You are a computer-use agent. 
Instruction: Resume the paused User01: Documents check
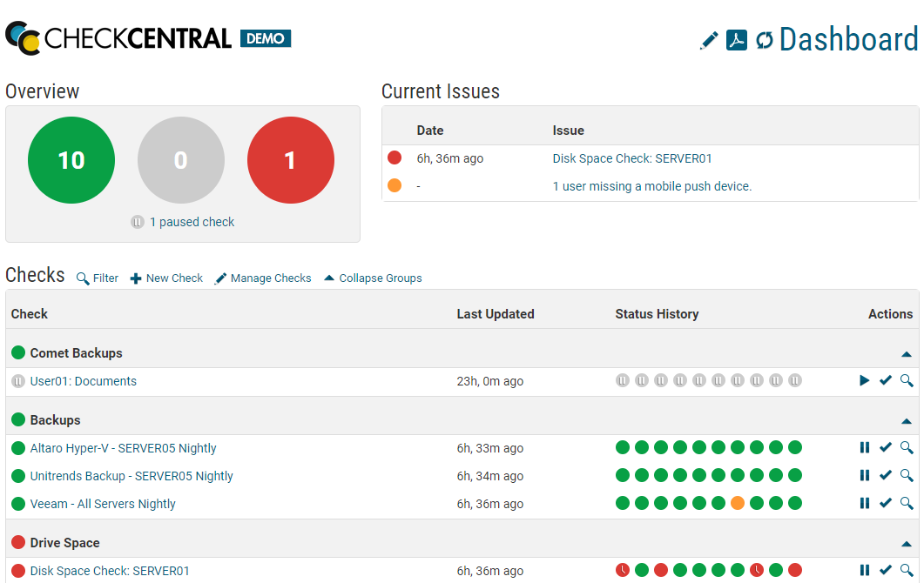tap(864, 381)
